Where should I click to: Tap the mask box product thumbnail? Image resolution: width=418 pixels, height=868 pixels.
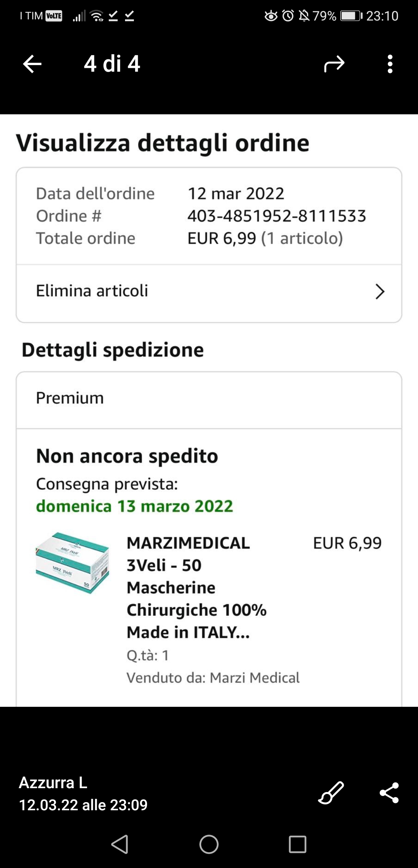[72, 563]
